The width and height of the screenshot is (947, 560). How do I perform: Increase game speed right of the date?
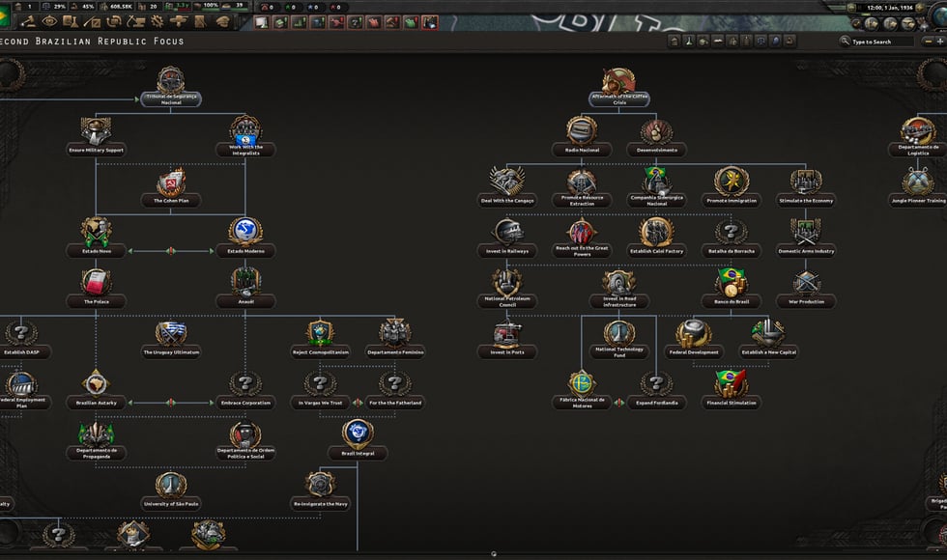(x=920, y=8)
